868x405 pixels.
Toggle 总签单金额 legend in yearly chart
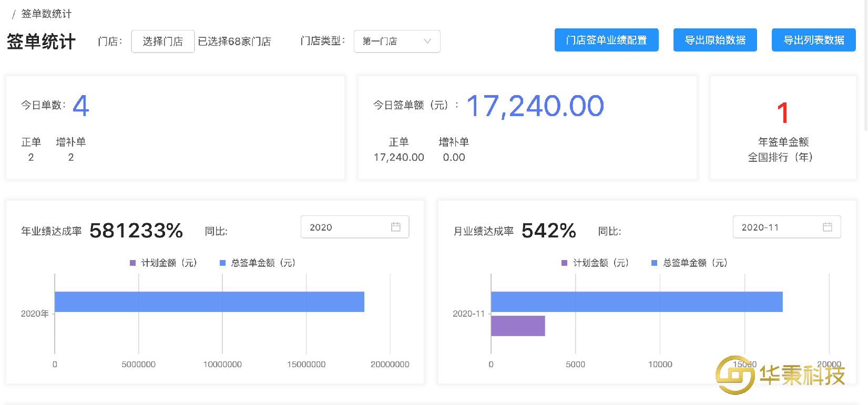(257, 263)
